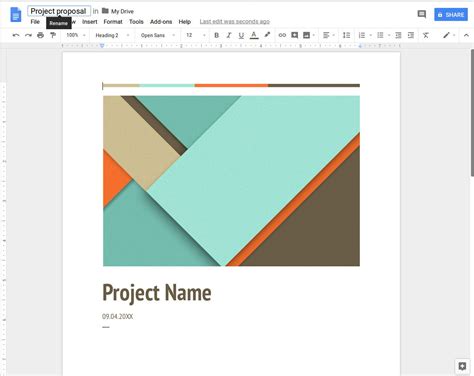474x376 pixels.
Task: Select the geometric cover image
Action: 231,181
